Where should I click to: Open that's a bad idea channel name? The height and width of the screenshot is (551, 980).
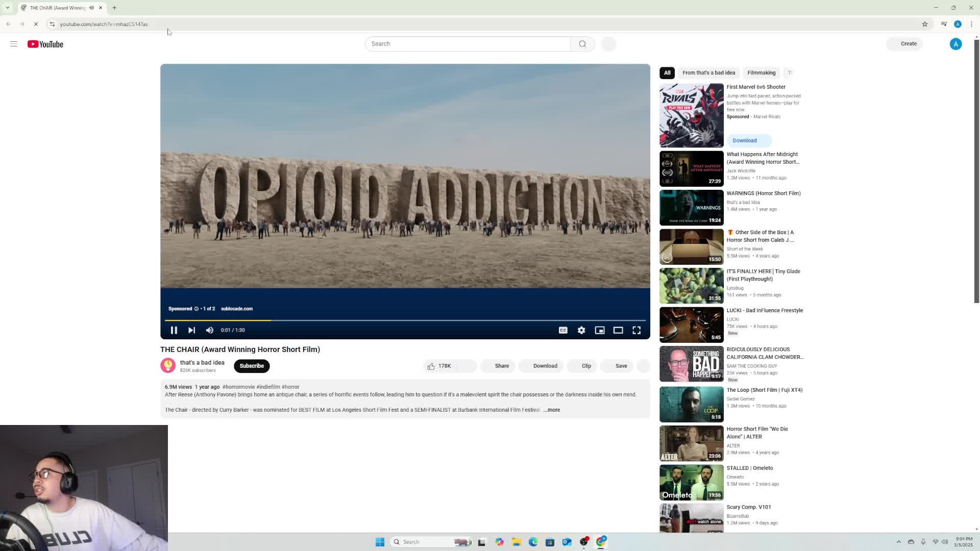pos(202,362)
